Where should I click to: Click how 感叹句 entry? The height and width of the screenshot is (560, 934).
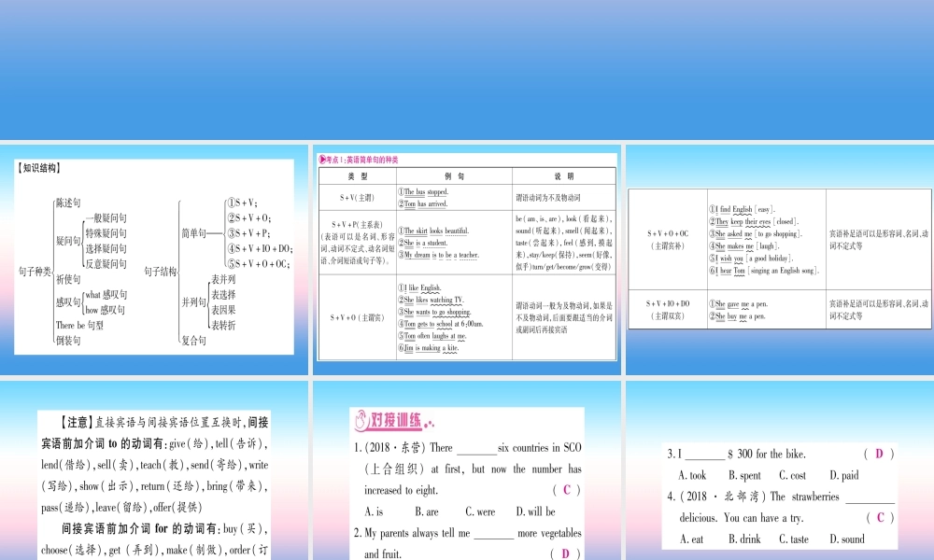(105, 310)
